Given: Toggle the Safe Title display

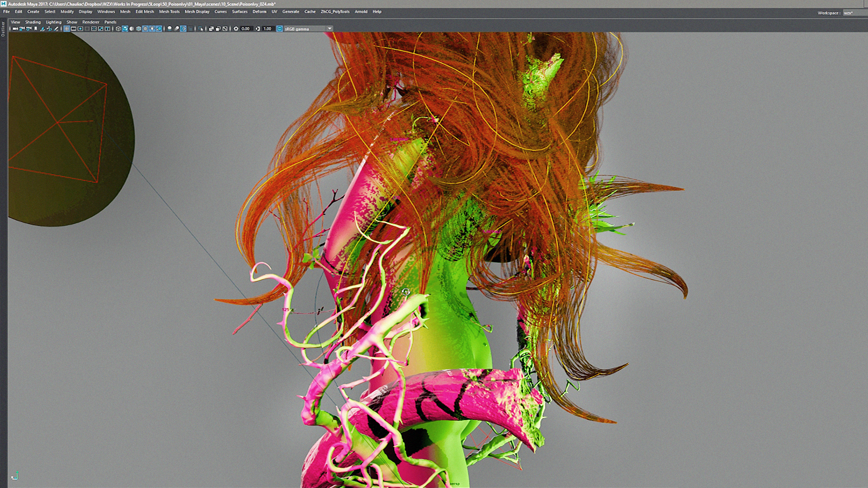Looking at the screenshot, I should point(108,28).
